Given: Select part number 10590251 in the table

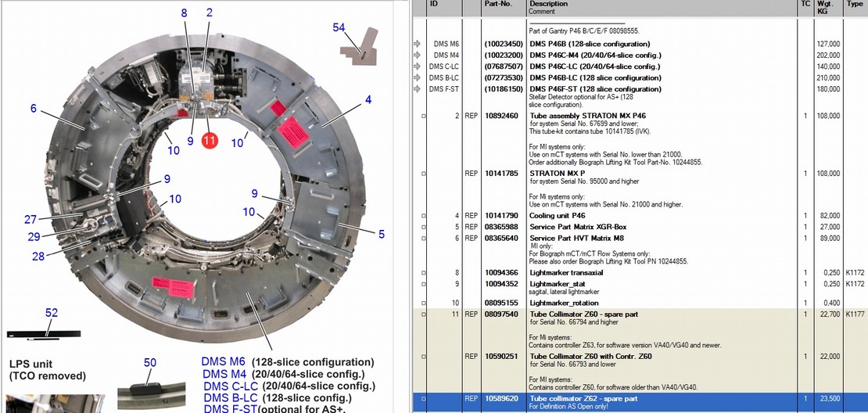Looking at the screenshot, I should (501, 357).
